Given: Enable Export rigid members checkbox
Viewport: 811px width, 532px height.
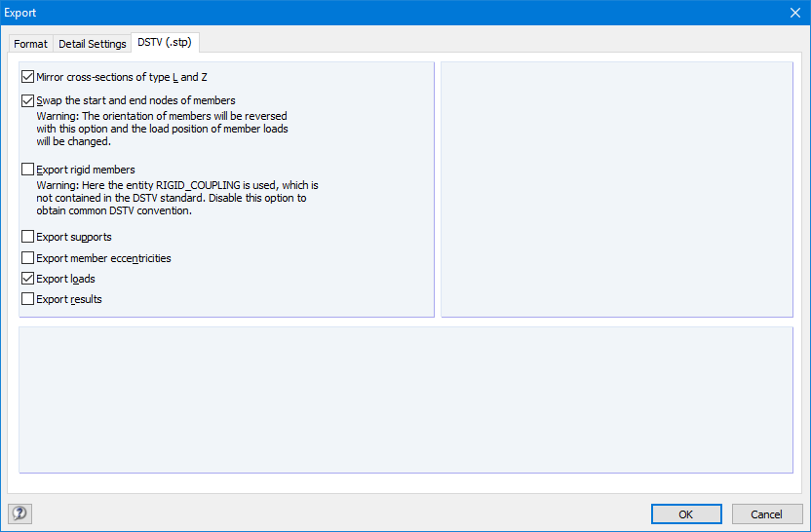Looking at the screenshot, I should pyautogui.click(x=28, y=170).
